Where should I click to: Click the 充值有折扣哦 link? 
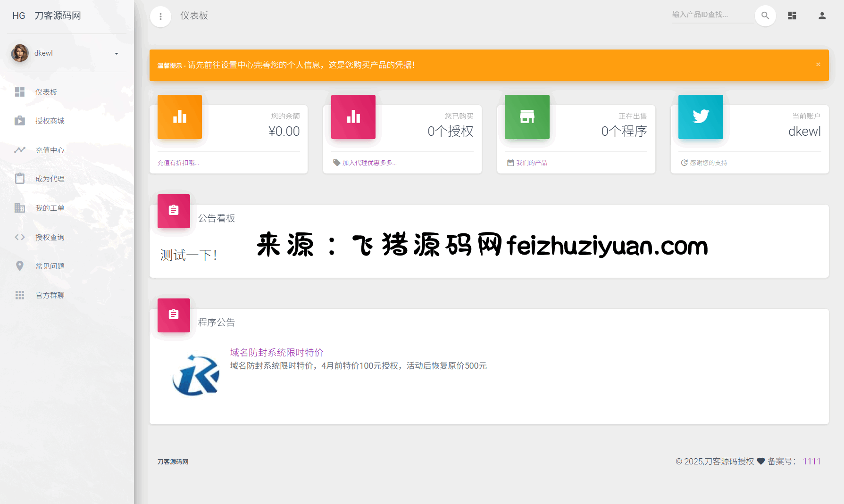178,163
